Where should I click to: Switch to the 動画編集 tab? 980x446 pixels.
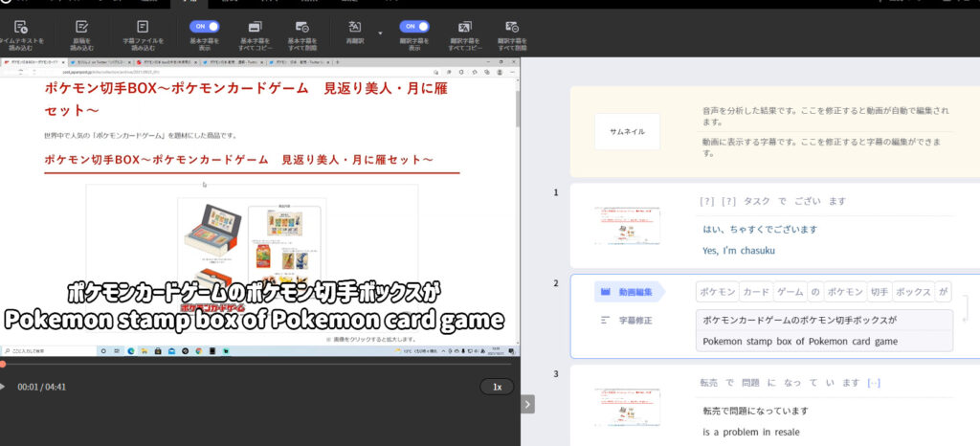pos(629,292)
